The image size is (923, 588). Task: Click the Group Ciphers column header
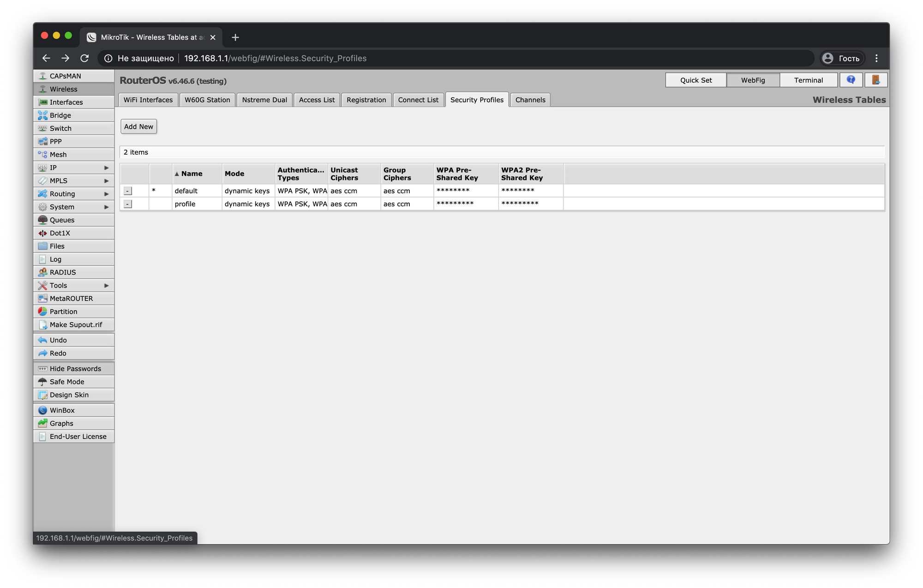point(407,174)
